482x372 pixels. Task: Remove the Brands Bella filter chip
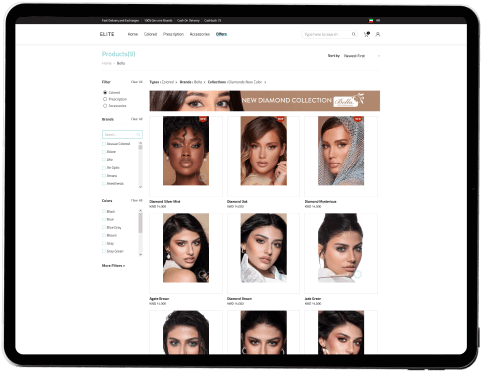point(204,82)
